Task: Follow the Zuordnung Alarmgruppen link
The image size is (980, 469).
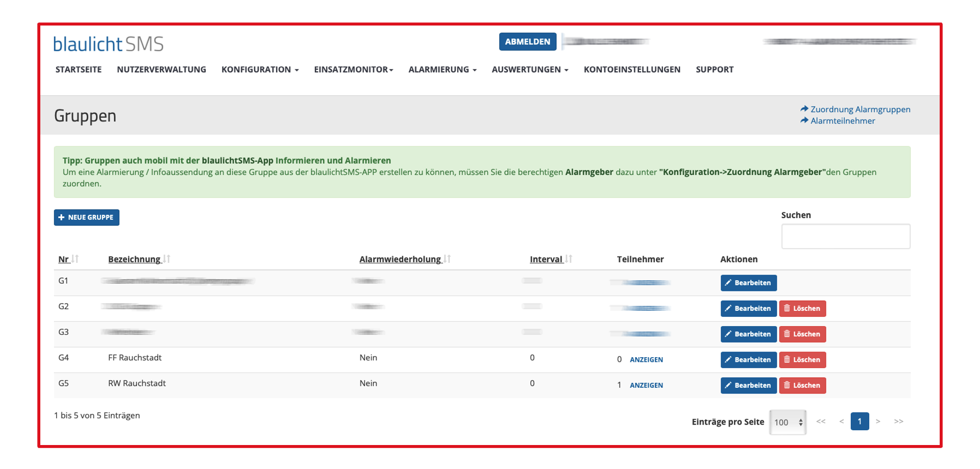Action: pyautogui.click(x=860, y=109)
